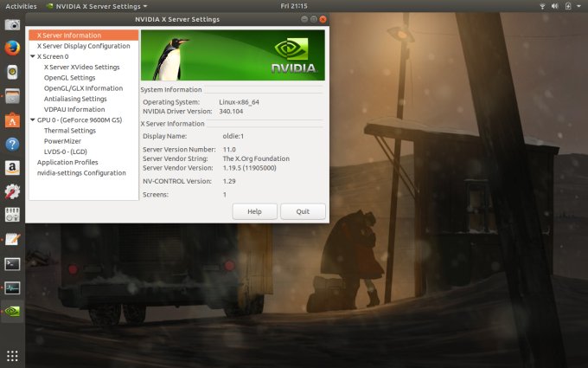Show Applications grid in the dock
The image size is (588, 368).
click(12, 355)
